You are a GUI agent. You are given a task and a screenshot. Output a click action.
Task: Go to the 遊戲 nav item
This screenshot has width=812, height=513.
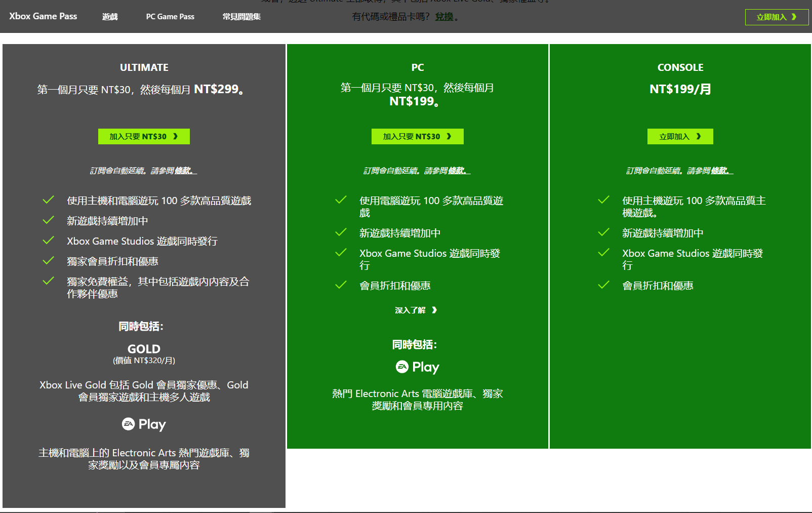tap(109, 17)
